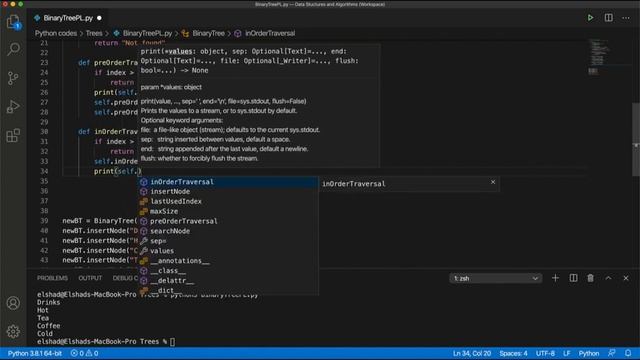Click the editor vertical scrollbar
This screenshot has height=360, width=640.
(x=636, y=139)
